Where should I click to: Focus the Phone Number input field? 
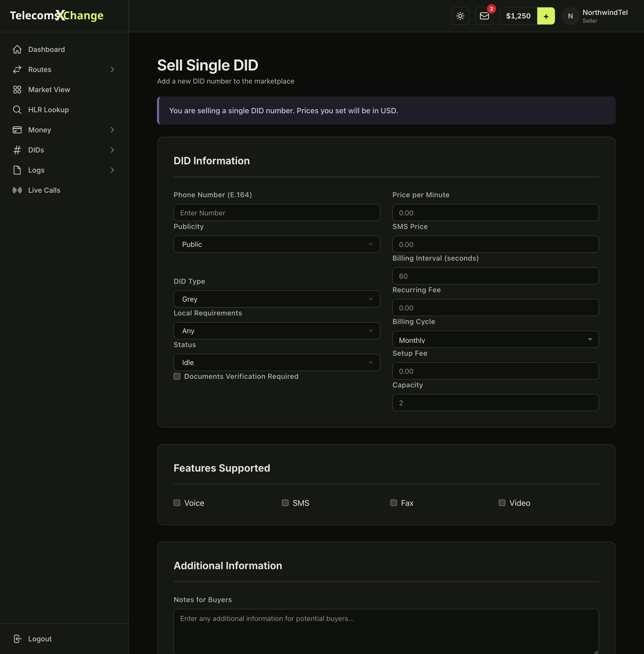point(277,212)
